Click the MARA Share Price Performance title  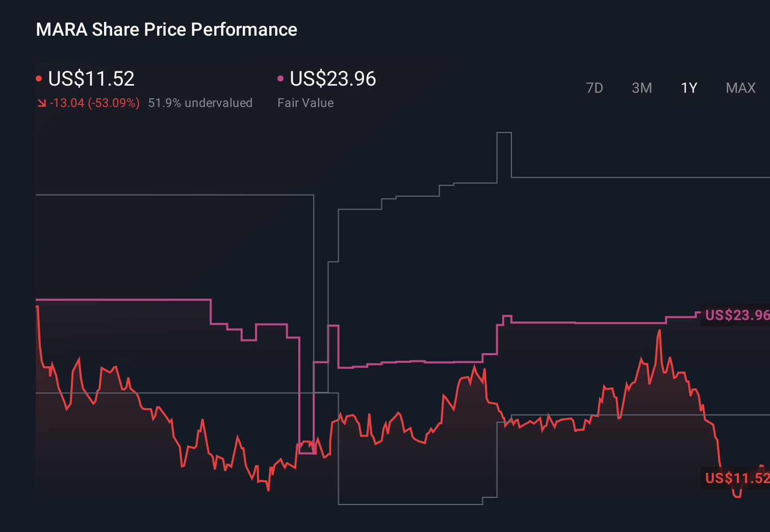click(166, 29)
